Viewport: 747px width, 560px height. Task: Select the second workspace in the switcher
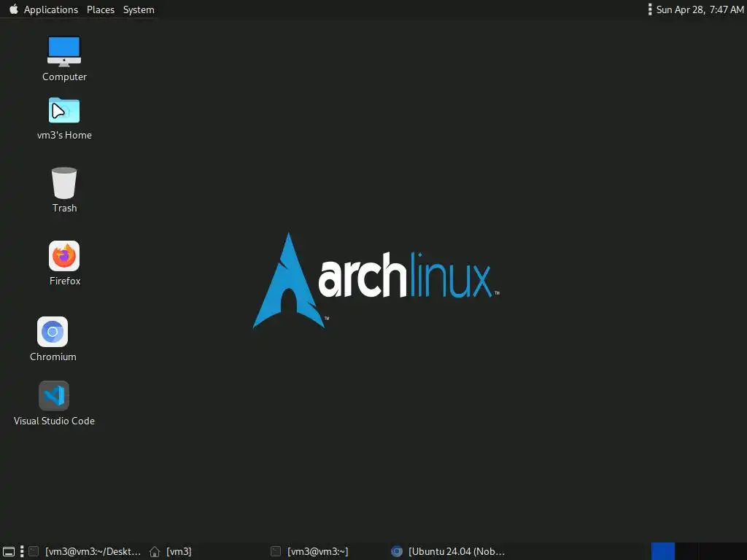point(687,551)
